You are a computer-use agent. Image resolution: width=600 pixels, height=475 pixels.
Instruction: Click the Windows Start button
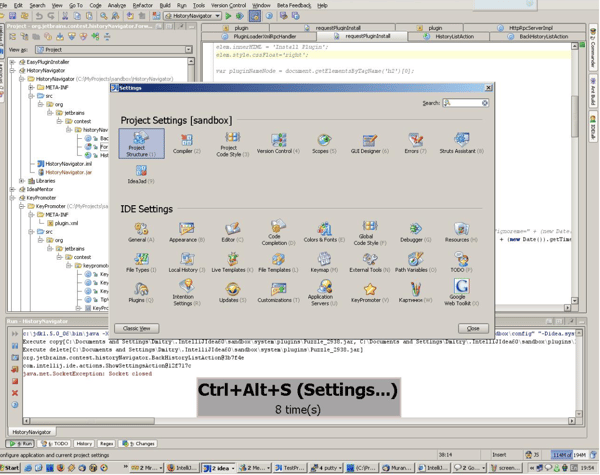click(10, 468)
